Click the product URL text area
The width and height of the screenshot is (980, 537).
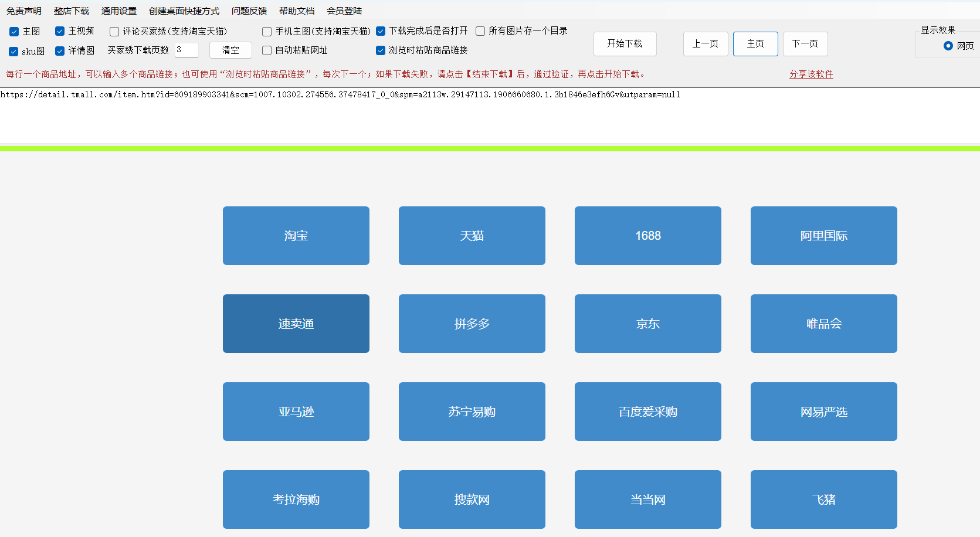[x=490, y=115]
